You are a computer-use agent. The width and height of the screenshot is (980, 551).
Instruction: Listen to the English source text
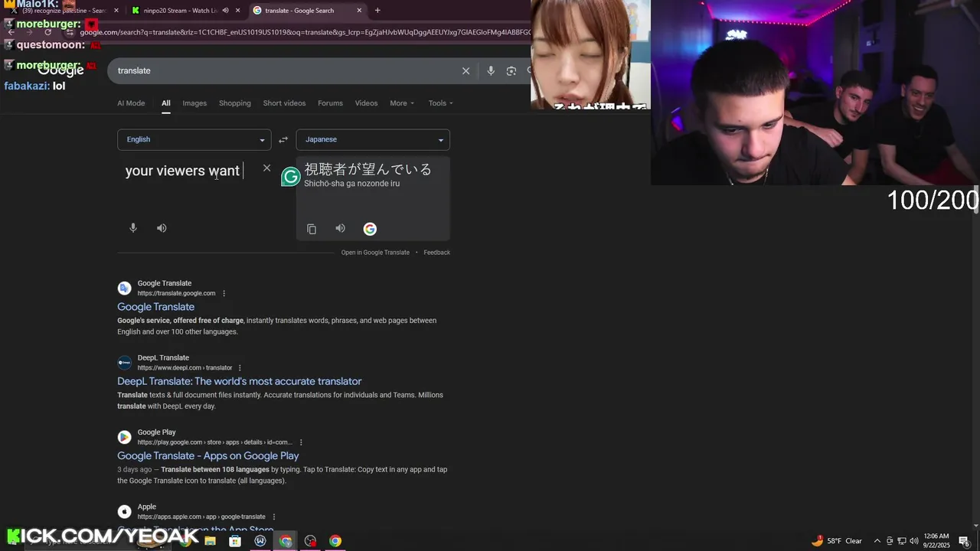coord(162,228)
